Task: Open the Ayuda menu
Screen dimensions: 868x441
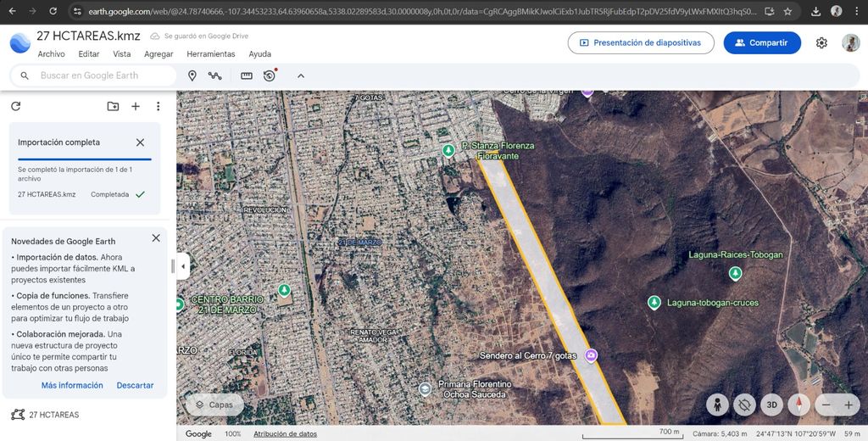Action: pos(259,53)
